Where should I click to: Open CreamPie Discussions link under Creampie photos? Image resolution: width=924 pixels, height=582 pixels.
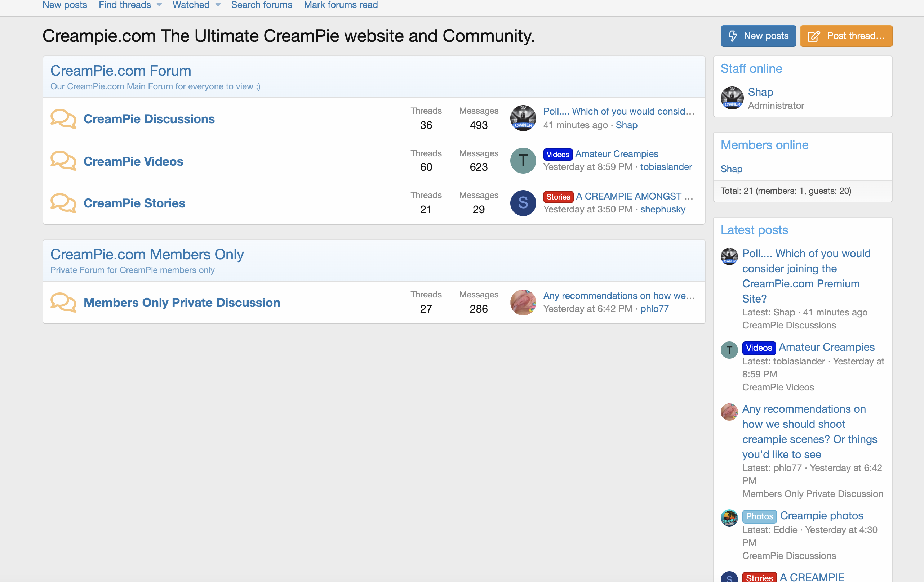pos(789,556)
